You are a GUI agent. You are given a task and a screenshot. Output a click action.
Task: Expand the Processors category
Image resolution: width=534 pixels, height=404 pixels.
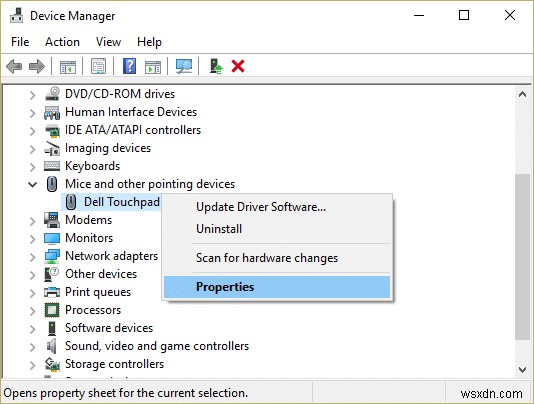coord(32,311)
